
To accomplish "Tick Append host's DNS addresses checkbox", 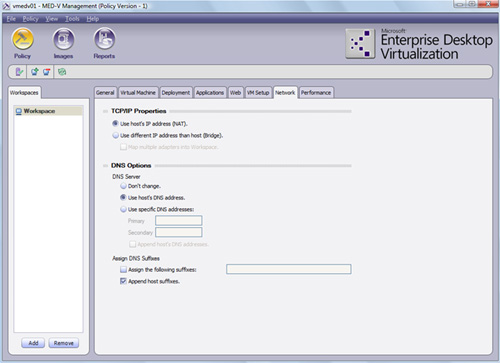I will [132, 244].
